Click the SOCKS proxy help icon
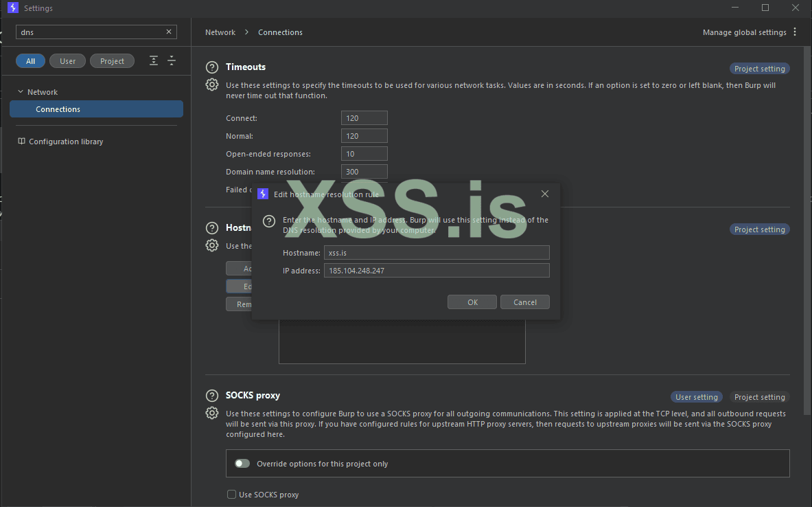The image size is (812, 507). point(213,396)
